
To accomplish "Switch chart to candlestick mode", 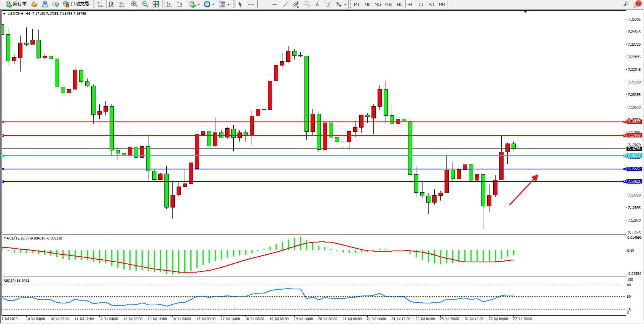I will (x=111, y=4).
